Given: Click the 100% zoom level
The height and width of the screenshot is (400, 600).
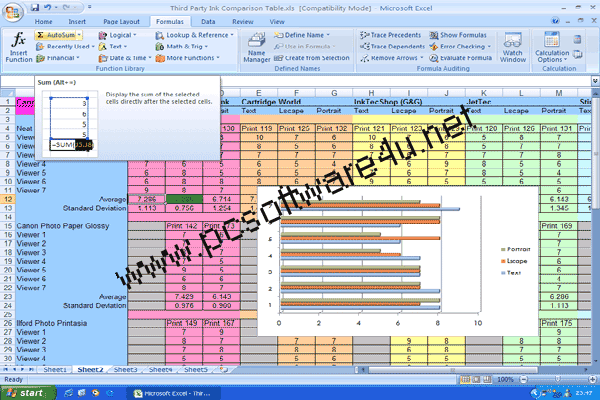Looking at the screenshot, I should click(505, 380).
